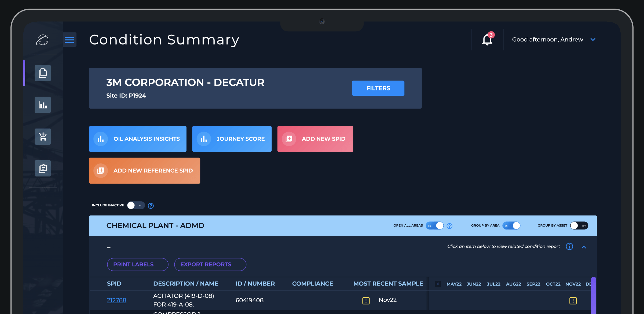Click the info icon beside condition report hint
This screenshot has height=314, width=644.
(569, 246)
